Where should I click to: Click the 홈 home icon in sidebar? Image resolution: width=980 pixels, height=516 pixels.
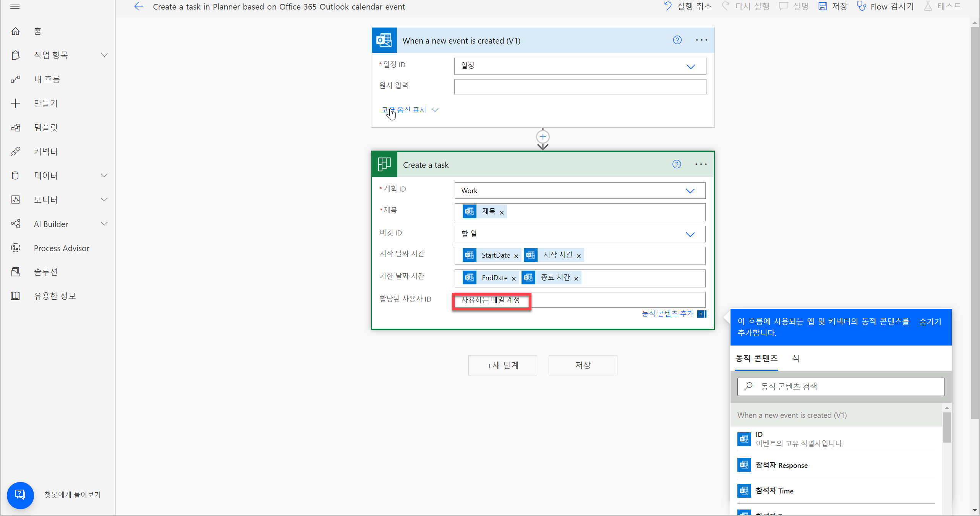click(16, 31)
